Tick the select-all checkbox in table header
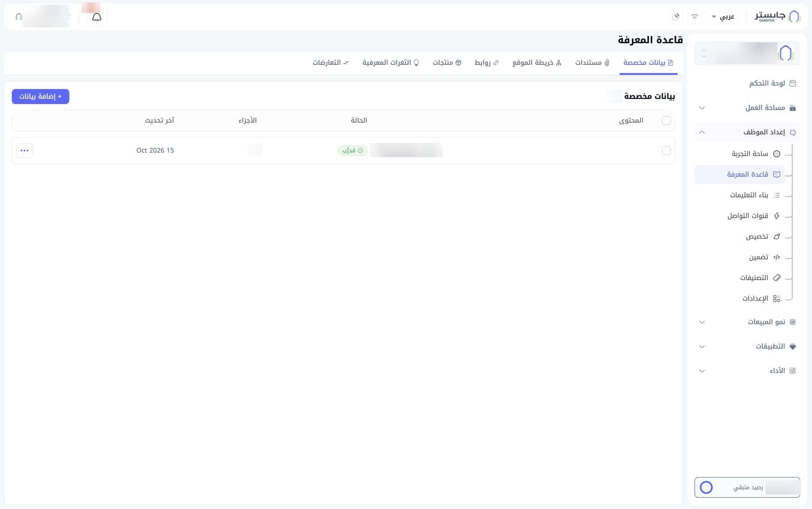The width and height of the screenshot is (812, 509). [666, 121]
